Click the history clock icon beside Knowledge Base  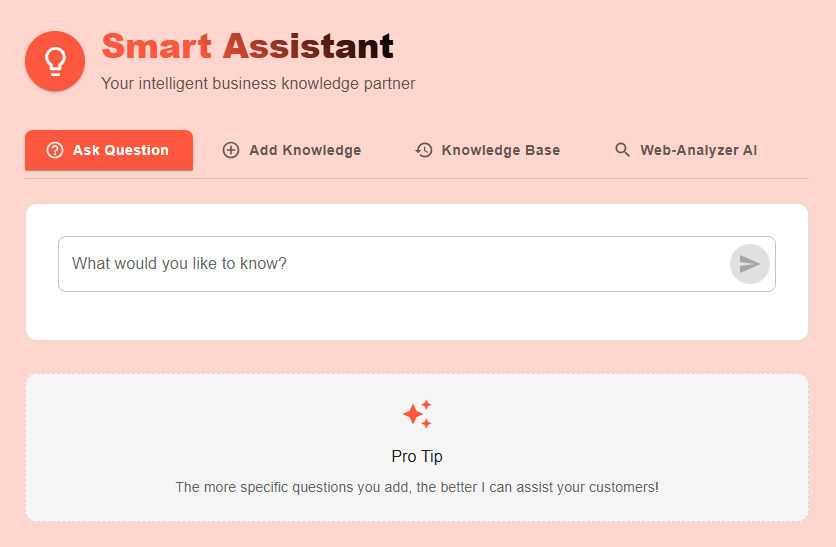424,150
